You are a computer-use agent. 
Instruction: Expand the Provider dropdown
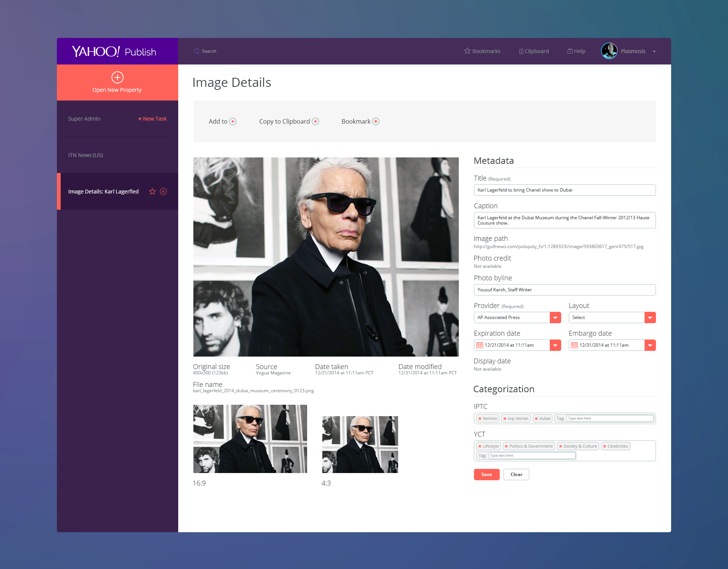tap(555, 318)
